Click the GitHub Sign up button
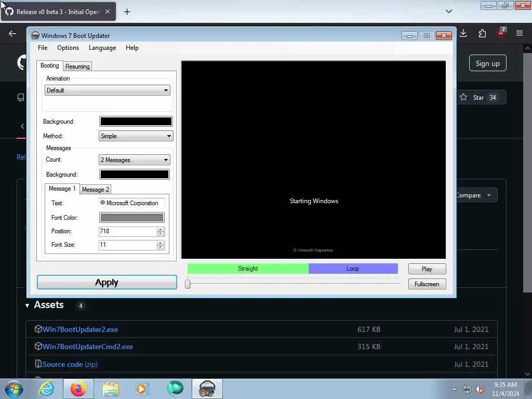This screenshot has width=532, height=399. click(487, 63)
